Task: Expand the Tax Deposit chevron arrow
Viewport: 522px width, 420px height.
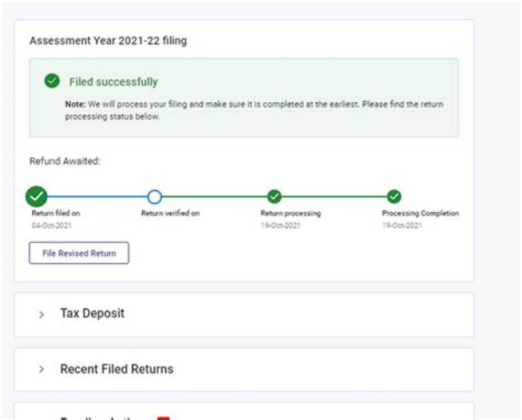Action: click(41, 314)
